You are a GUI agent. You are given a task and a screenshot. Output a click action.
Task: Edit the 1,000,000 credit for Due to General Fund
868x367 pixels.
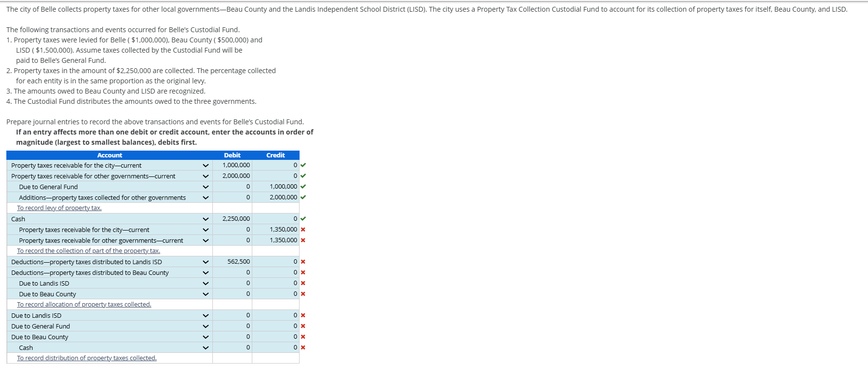pyautogui.click(x=276, y=187)
